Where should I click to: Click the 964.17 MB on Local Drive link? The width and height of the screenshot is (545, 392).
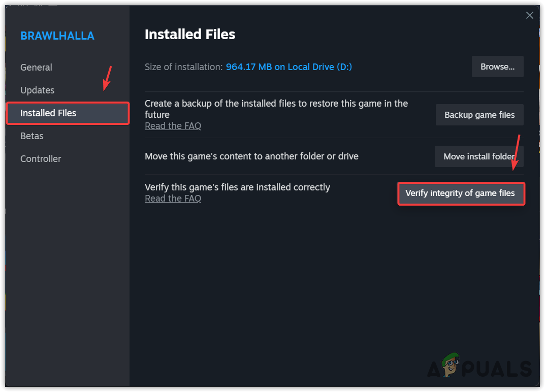(288, 67)
